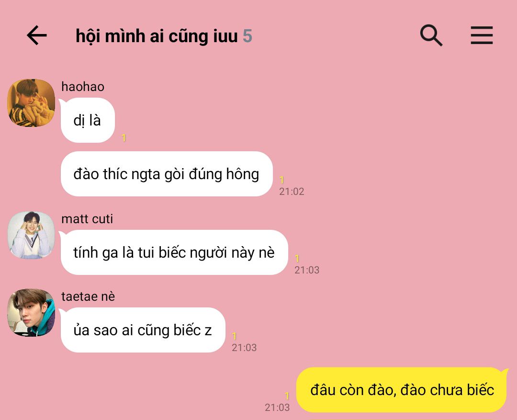Select message 'tính ga là tui biếc người này nè'
Viewport: 517px width, 420px height.
pos(174,252)
